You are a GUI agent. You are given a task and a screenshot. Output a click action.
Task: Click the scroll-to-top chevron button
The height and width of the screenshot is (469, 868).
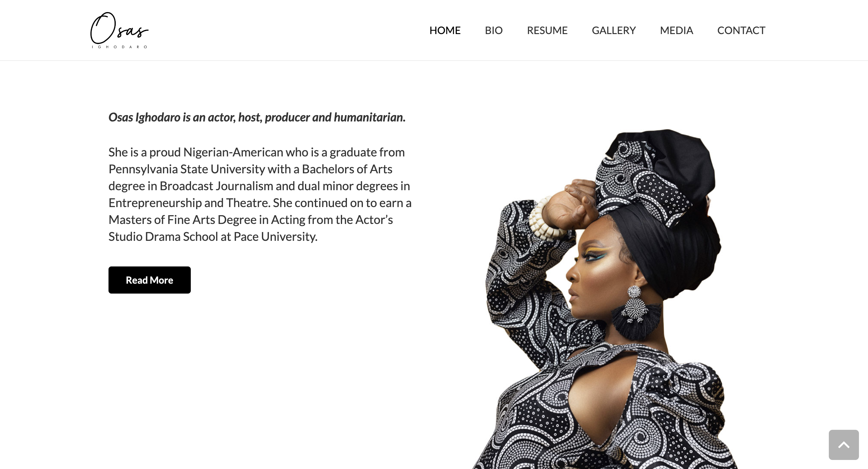[x=843, y=445]
